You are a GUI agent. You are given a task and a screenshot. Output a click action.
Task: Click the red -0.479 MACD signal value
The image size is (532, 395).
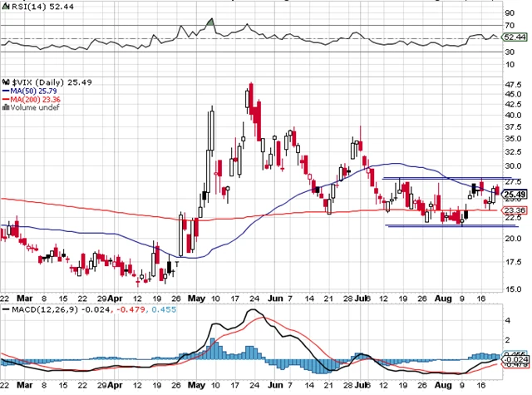tap(131, 309)
